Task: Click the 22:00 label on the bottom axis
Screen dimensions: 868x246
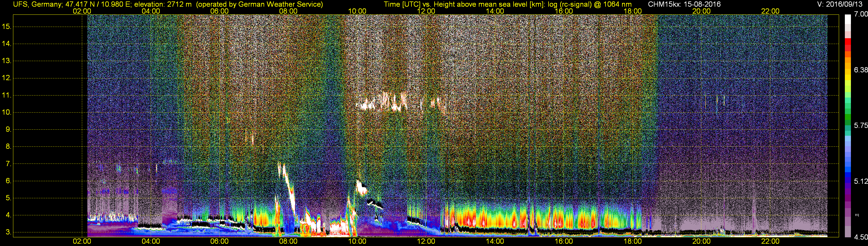Action: (x=770, y=241)
